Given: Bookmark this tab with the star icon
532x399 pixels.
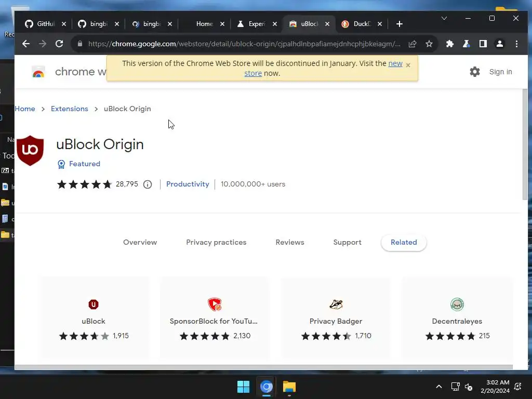Looking at the screenshot, I should [429, 44].
